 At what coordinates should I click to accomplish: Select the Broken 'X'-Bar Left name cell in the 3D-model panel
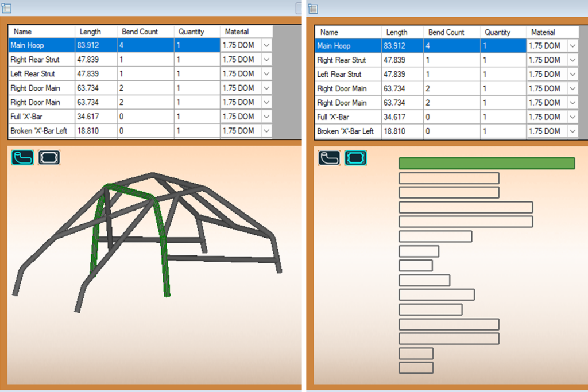pos(41,131)
